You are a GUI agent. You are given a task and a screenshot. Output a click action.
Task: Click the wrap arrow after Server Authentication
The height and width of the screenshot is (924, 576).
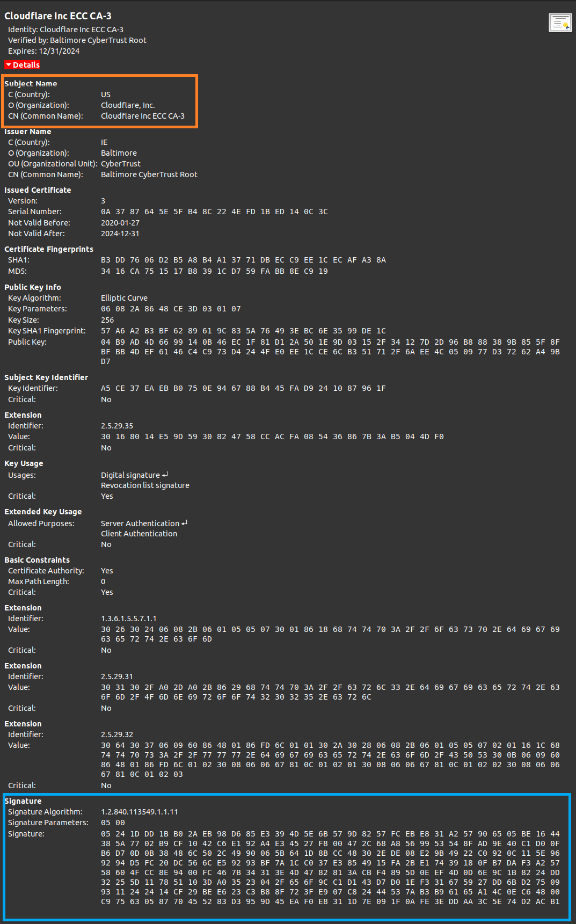185,523
